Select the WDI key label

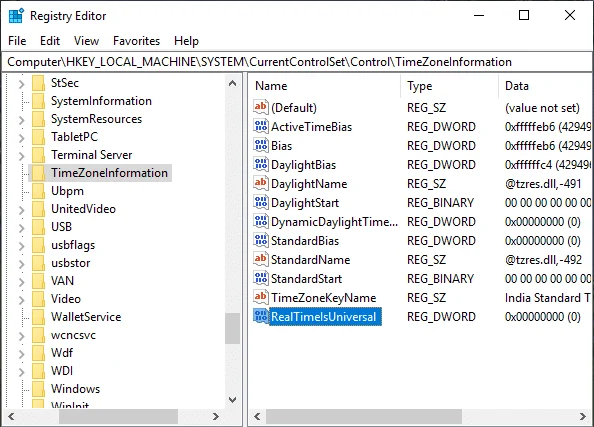click(x=62, y=371)
